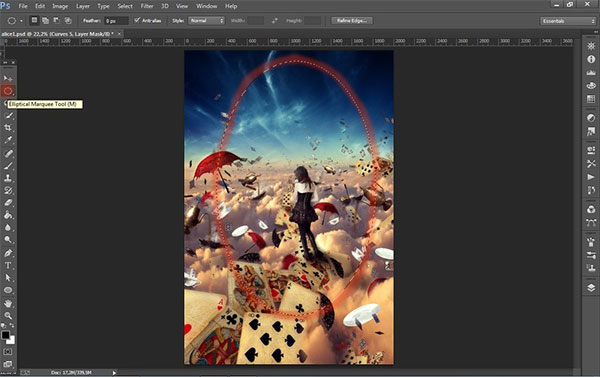Choose Add to selection mode
Image resolution: width=600 pixels, height=377 pixels.
tap(46, 20)
